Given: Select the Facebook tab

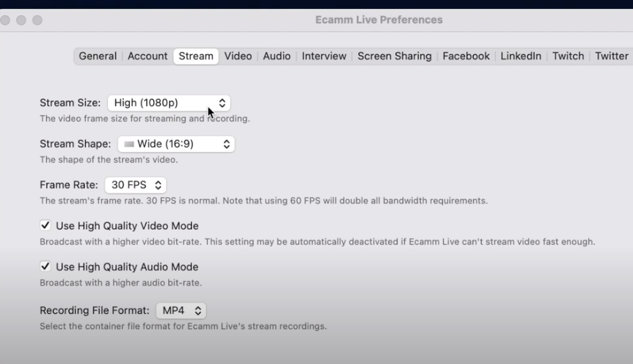Looking at the screenshot, I should pyautogui.click(x=466, y=56).
